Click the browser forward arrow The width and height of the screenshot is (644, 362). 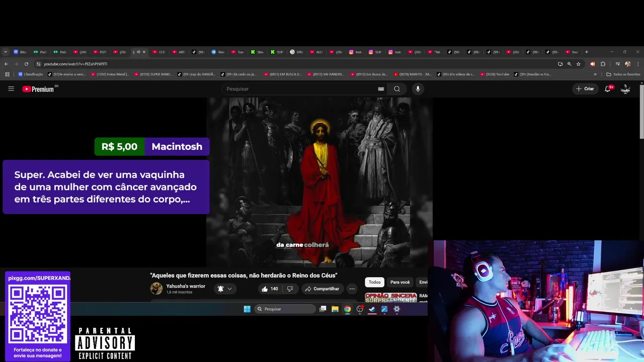point(16,64)
